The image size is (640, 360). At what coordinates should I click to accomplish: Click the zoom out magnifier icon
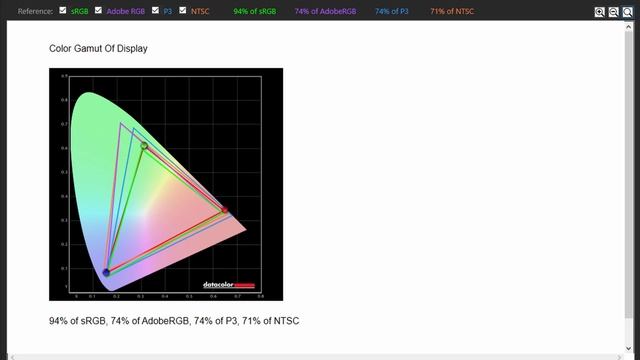(613, 12)
